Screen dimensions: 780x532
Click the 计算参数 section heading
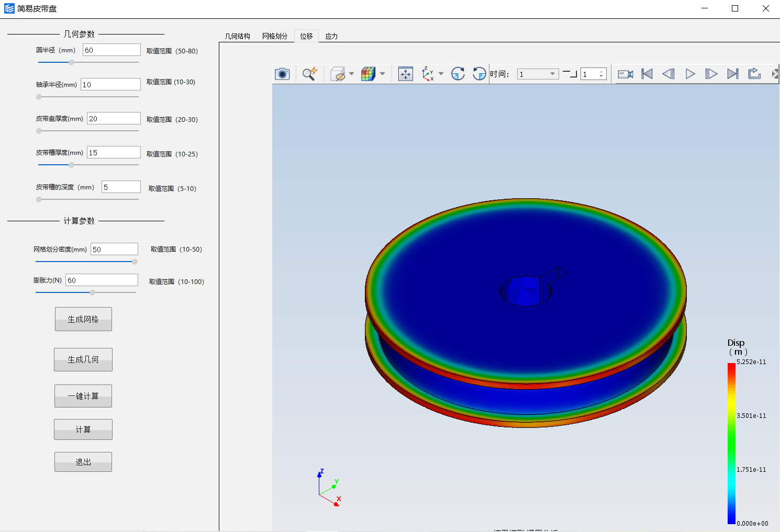79,221
